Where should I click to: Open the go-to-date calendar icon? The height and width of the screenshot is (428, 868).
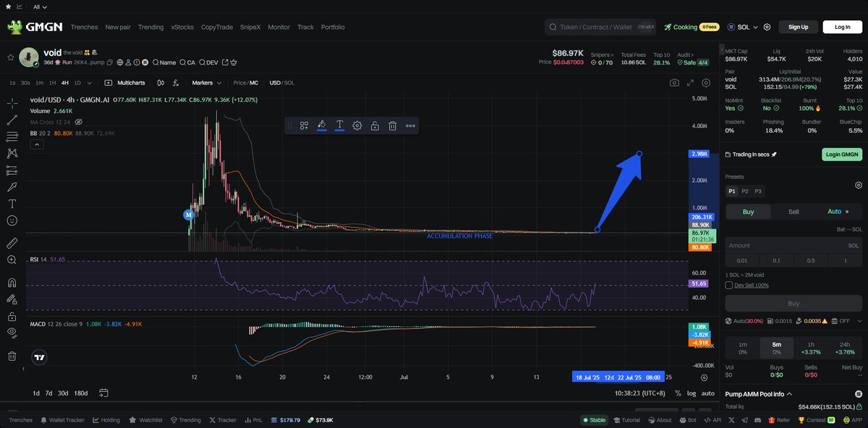[x=103, y=393]
